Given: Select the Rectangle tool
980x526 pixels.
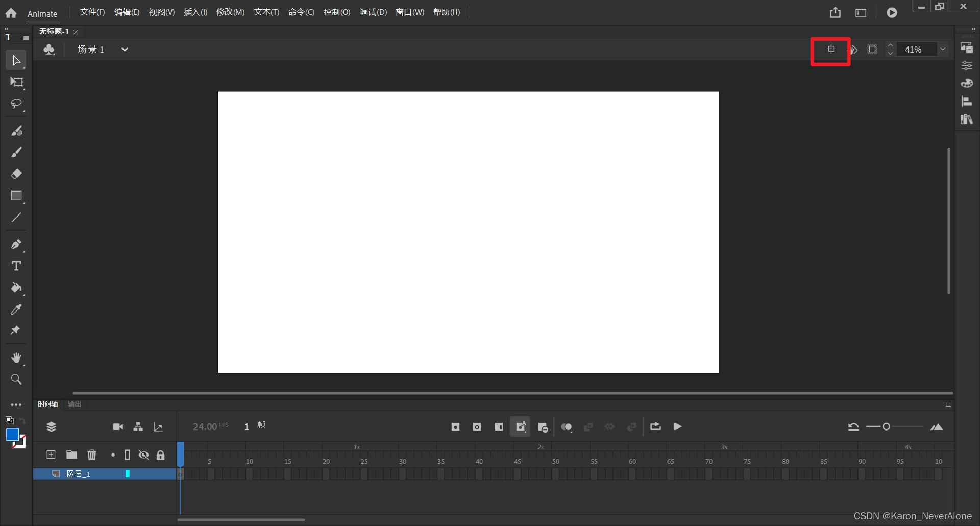Looking at the screenshot, I should 16,196.
